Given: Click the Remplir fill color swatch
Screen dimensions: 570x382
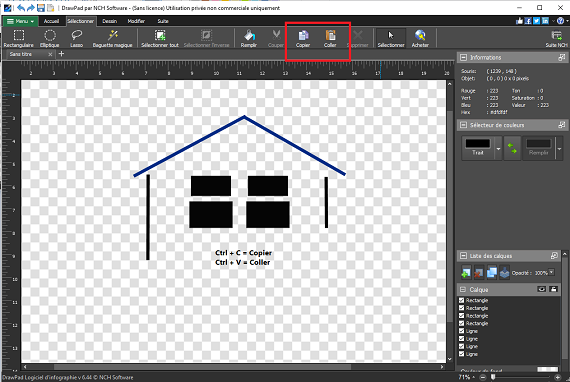Looking at the screenshot, I should coord(539,144).
